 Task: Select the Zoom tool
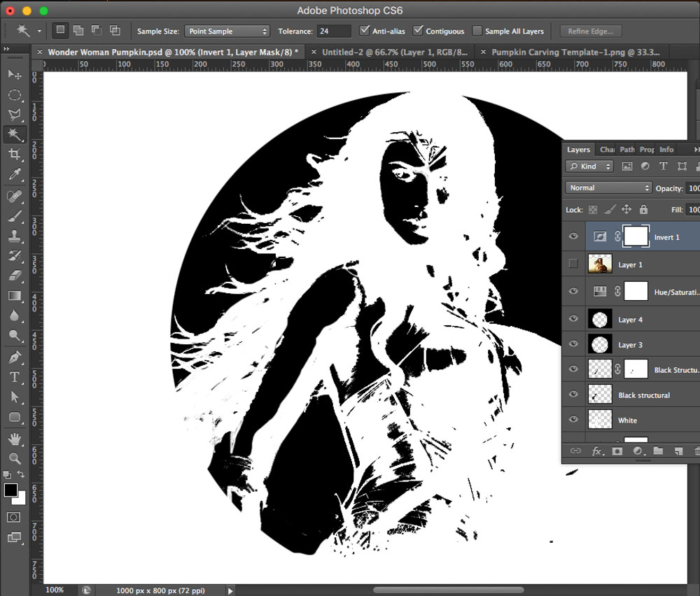[14, 458]
